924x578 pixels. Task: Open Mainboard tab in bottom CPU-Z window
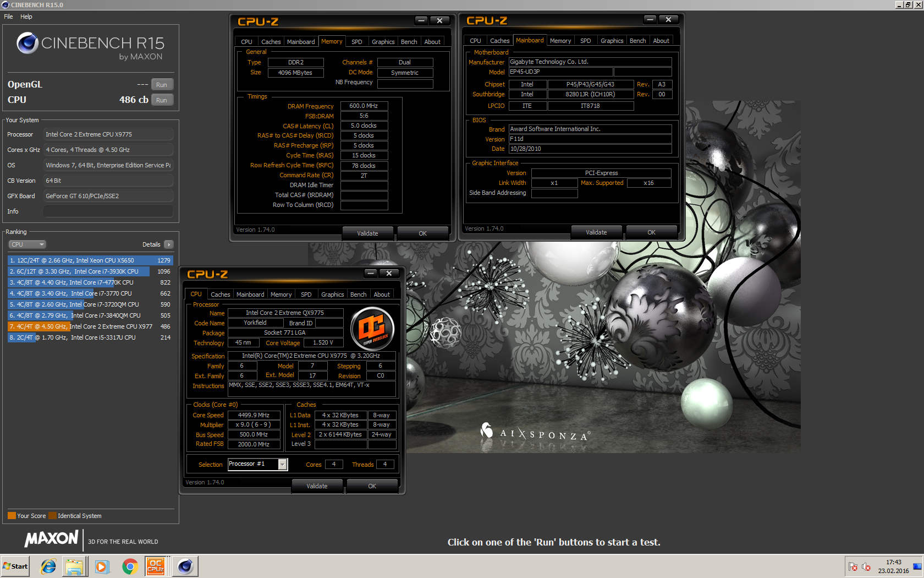250,295
